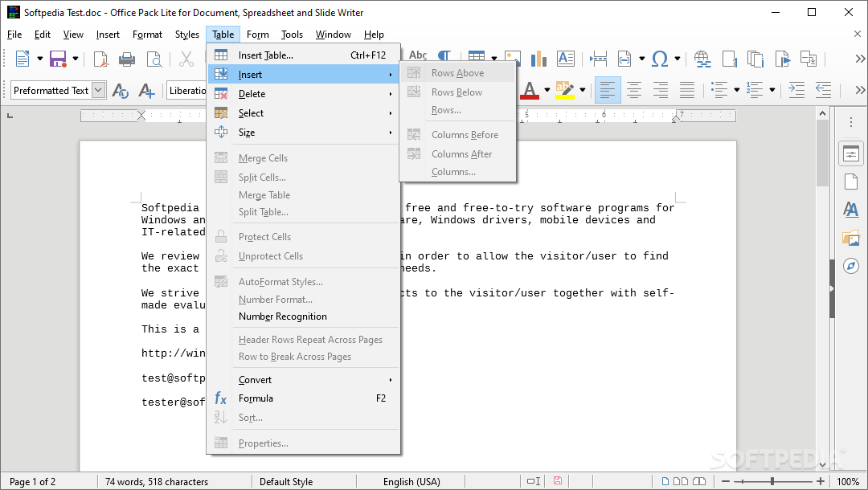The height and width of the screenshot is (490, 868).
Task: Increase indent icon in formatting bar
Action: click(x=796, y=90)
